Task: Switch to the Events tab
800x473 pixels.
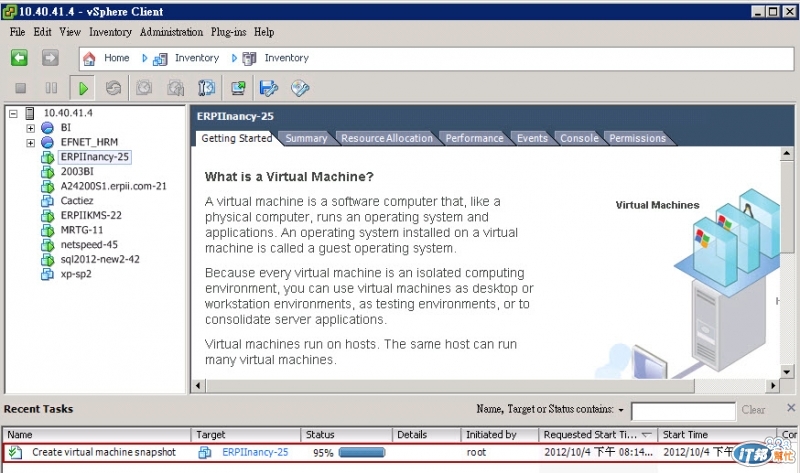Action: click(x=532, y=138)
